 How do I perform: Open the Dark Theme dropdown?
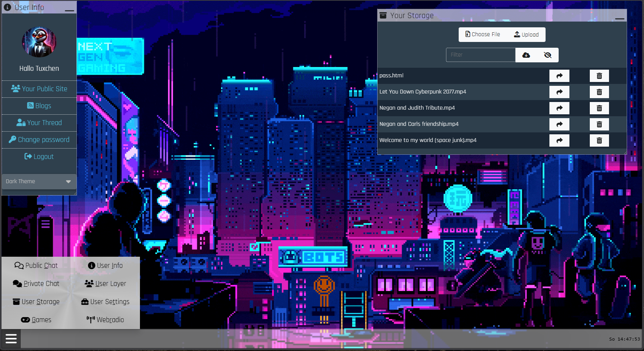click(39, 181)
